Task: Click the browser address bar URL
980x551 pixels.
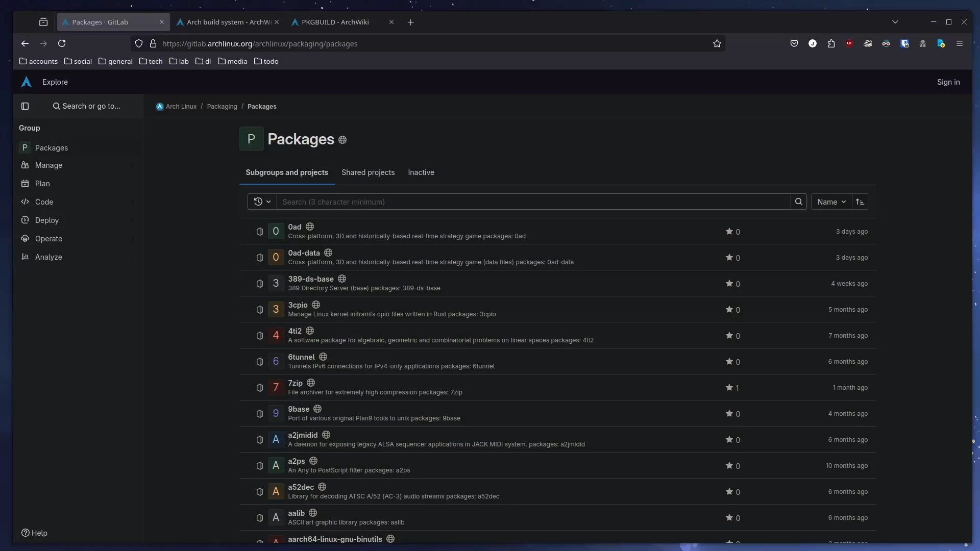Action: click(260, 44)
